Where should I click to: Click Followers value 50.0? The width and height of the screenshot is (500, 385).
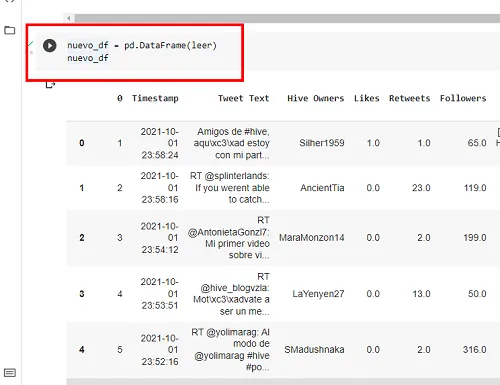point(477,294)
